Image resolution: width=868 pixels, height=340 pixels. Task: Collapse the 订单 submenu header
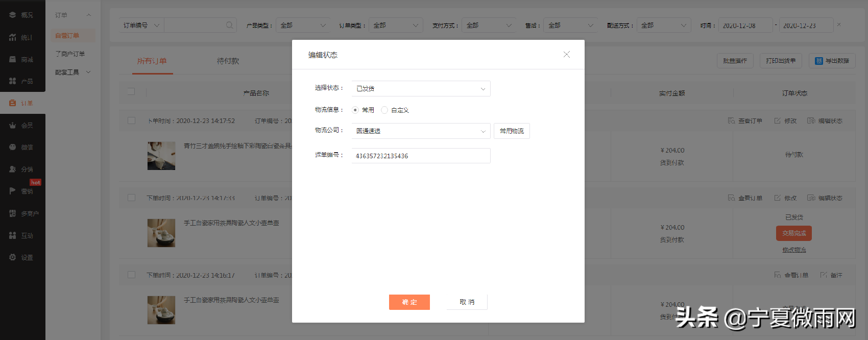click(73, 15)
